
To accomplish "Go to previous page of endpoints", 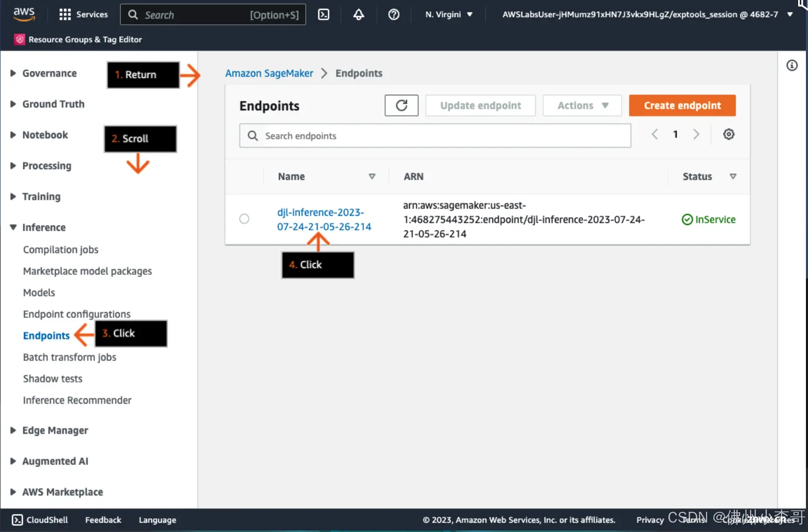I will (x=655, y=135).
